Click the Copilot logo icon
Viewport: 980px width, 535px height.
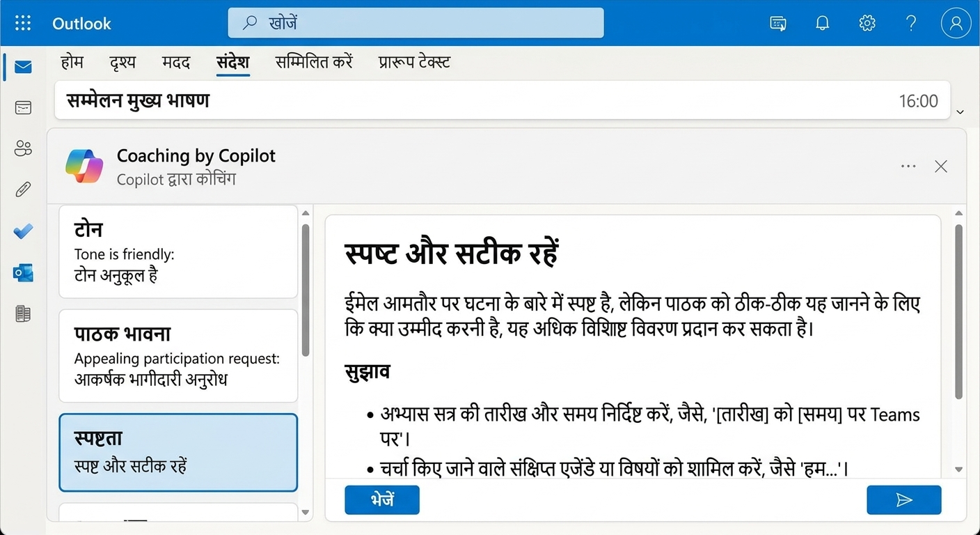84,166
